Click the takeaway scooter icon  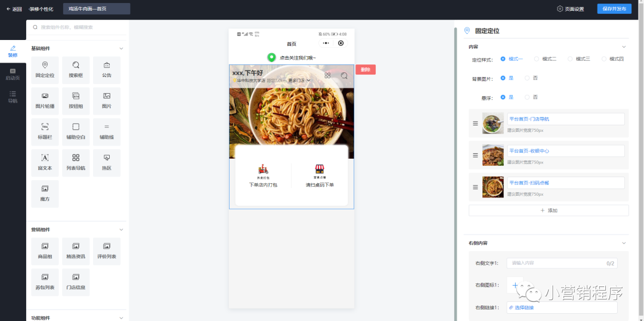(264, 169)
